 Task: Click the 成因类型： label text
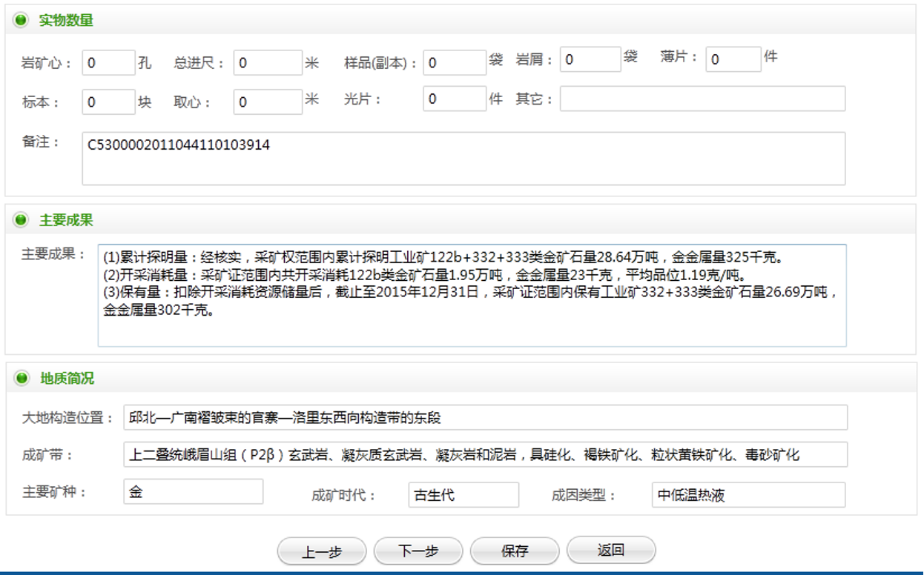[584, 495]
